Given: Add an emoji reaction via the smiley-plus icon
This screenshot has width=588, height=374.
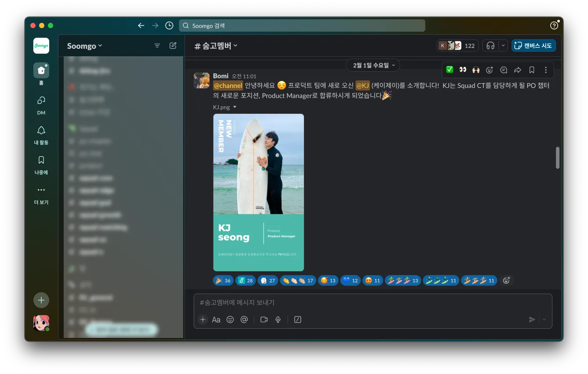Looking at the screenshot, I should pyautogui.click(x=490, y=69).
